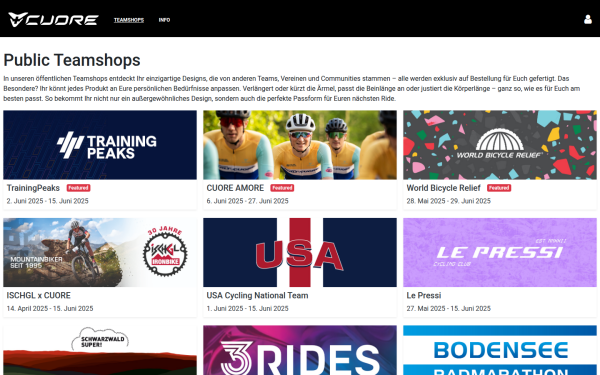The image size is (600, 375).
Task: Open the Bodensee Radmarathon banner
Action: coord(500,351)
